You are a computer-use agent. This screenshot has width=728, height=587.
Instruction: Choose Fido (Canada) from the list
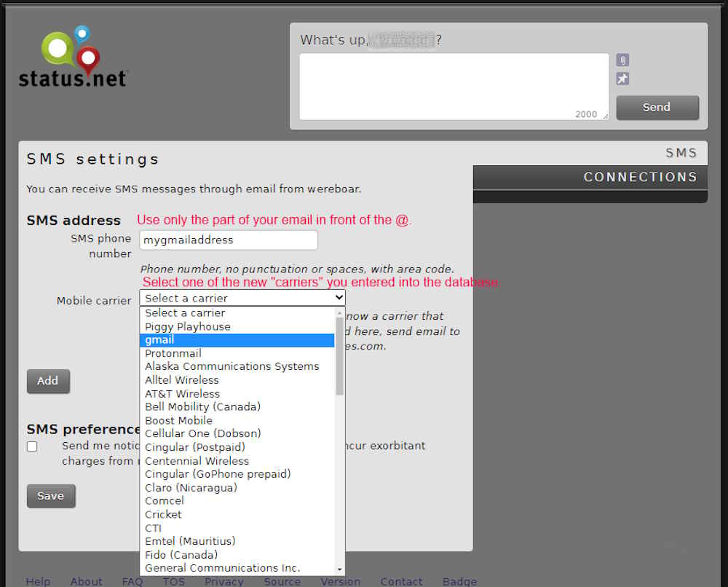tap(237, 554)
